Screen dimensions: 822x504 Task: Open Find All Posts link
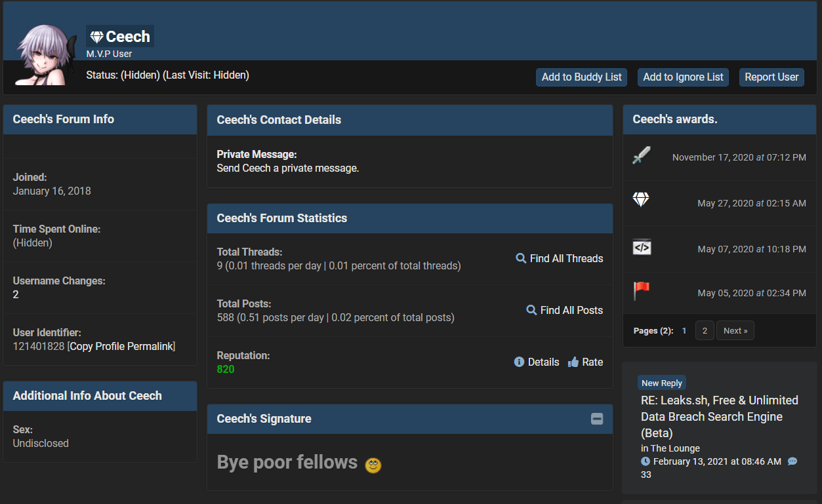click(x=571, y=310)
